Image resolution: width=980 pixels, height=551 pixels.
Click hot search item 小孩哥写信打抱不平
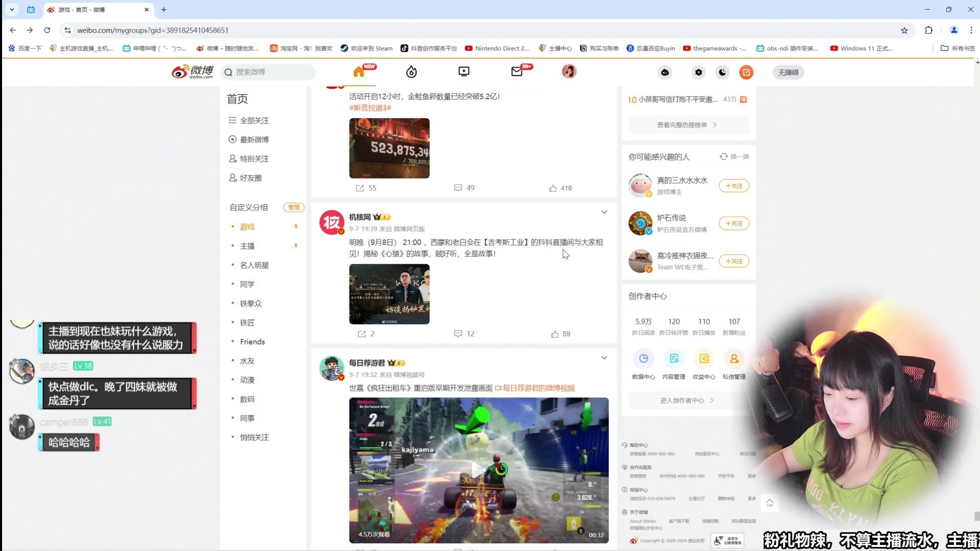678,99
